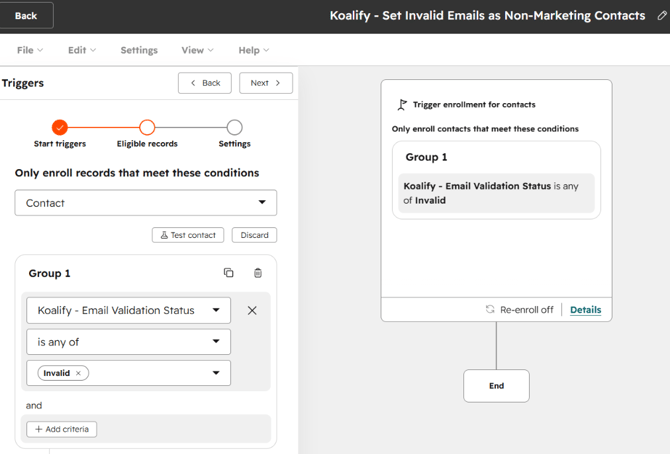Click the Add criteria button
Screen dimensions: 670x454
coord(62,429)
